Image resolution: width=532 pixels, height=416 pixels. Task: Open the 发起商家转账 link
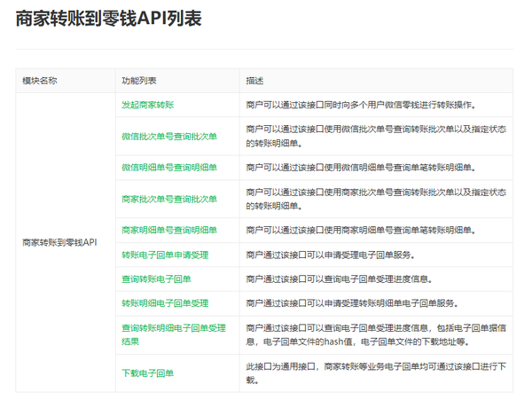147,105
